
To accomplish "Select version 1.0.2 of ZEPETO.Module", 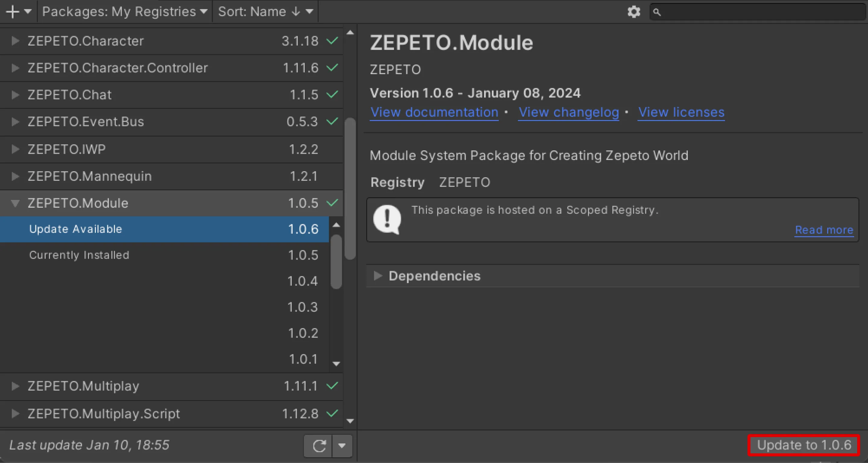I will click(x=165, y=333).
